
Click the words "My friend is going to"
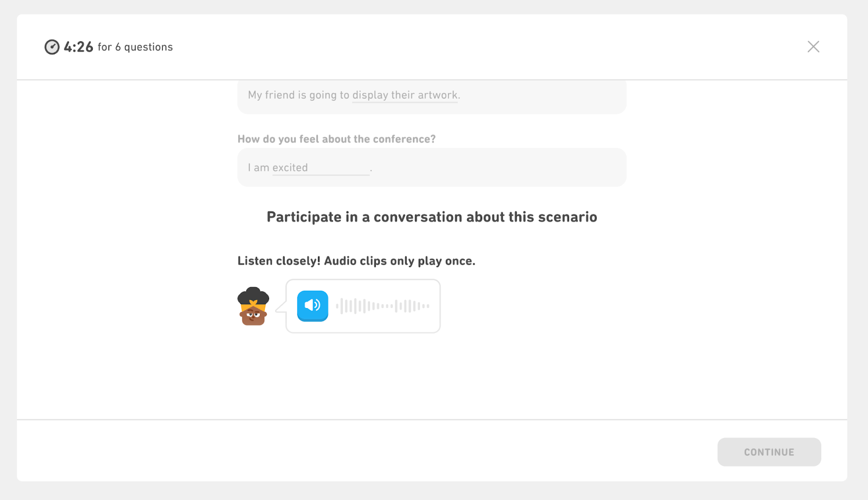(x=298, y=95)
